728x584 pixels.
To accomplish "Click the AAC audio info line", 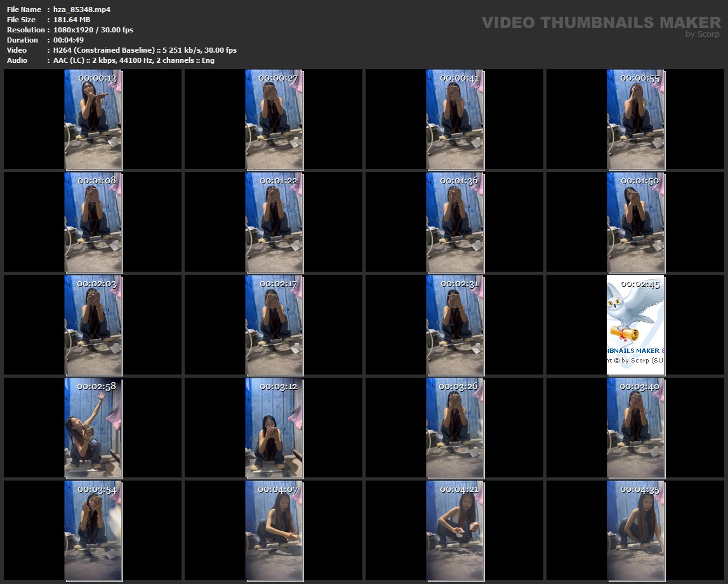I will (x=134, y=60).
